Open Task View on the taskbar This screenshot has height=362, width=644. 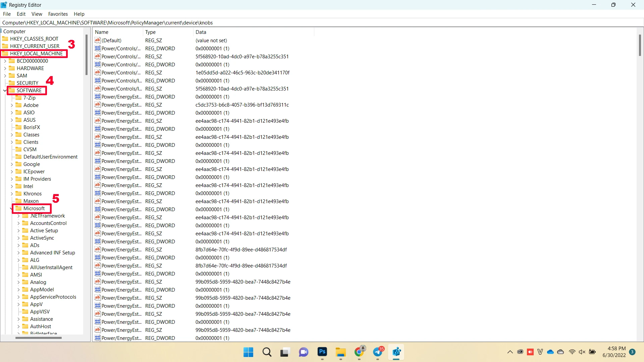tap(285, 352)
